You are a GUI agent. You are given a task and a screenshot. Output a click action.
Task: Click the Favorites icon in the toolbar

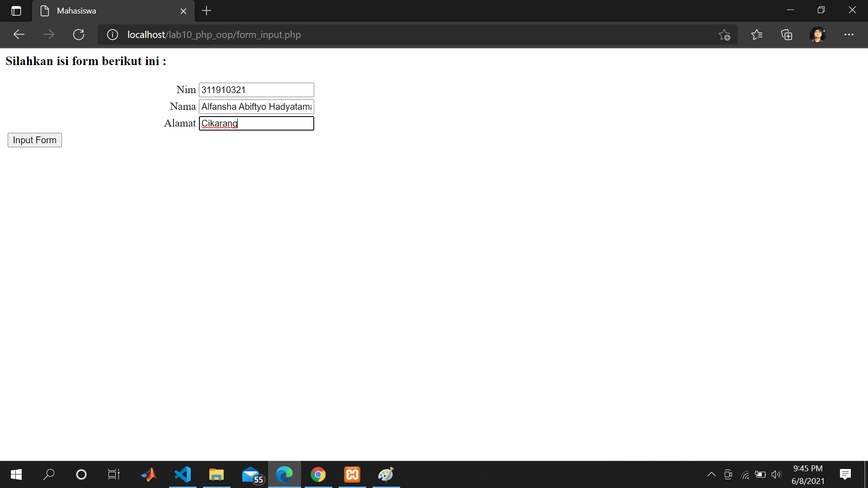click(757, 34)
